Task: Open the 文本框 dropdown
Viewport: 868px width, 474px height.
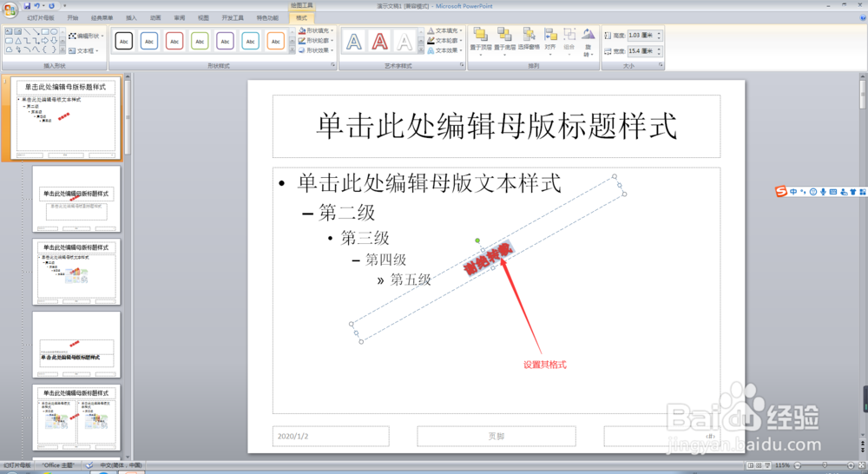Action: tap(83, 50)
